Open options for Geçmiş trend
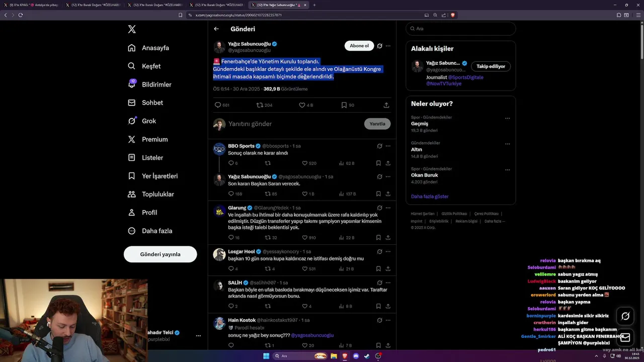Image resolution: width=644 pixels, height=362 pixels. point(508,119)
